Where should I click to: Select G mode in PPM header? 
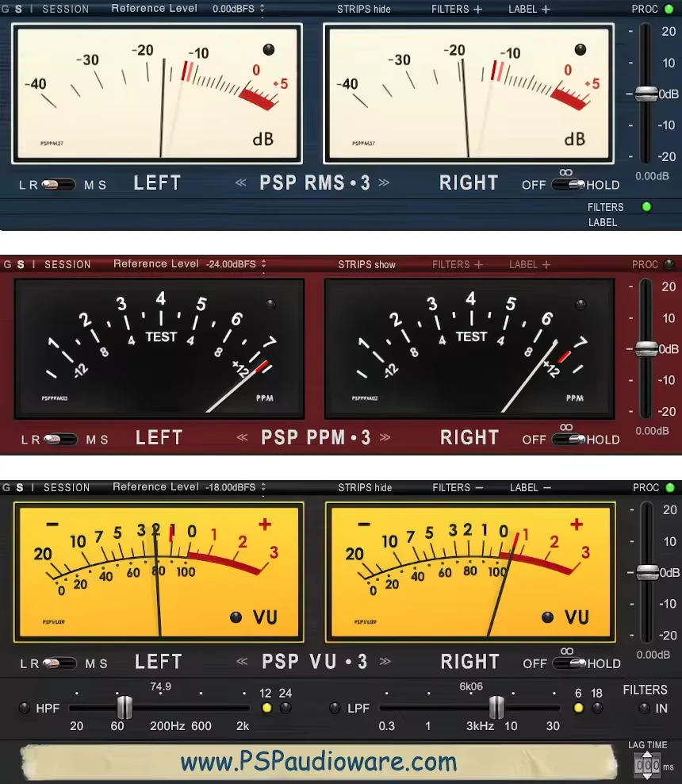(7, 264)
